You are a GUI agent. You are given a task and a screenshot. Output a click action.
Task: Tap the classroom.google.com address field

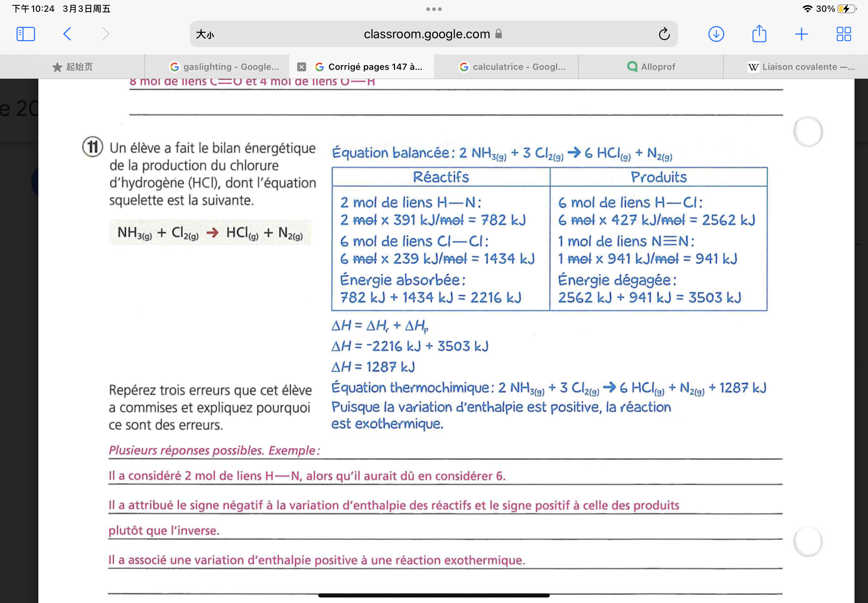pyautogui.click(x=427, y=34)
